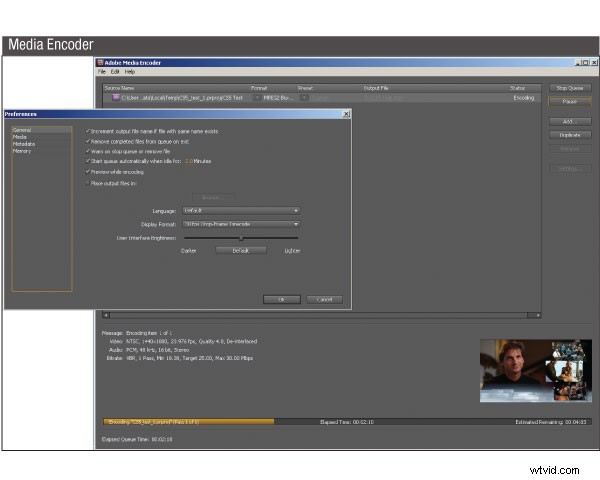Click the Elapsed Time 00:02:10 text

coord(347,422)
